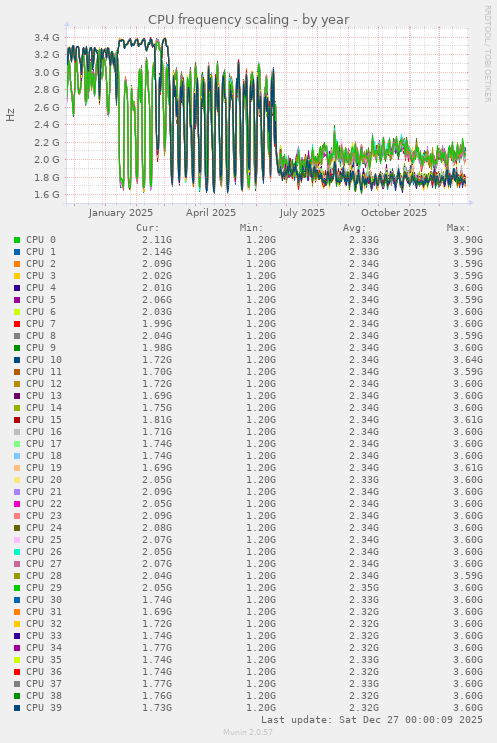
Task: Click the 'October 2025' x-axis label
Action: 394,213
